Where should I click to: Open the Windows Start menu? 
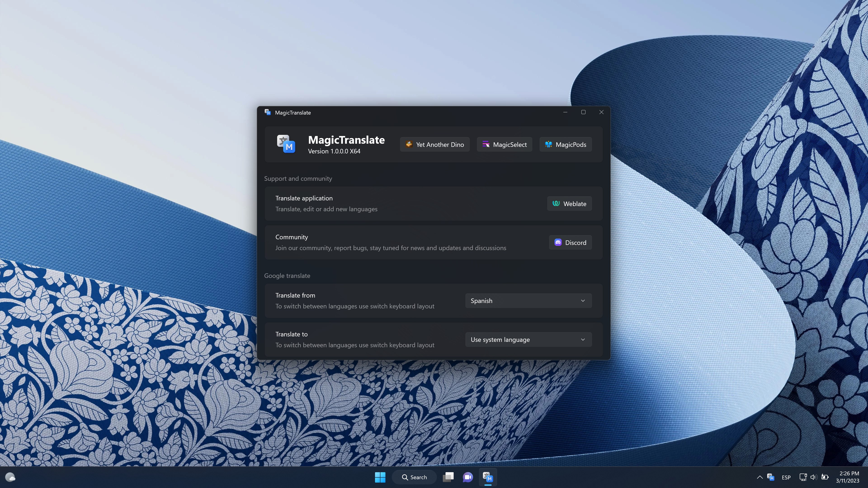380,477
